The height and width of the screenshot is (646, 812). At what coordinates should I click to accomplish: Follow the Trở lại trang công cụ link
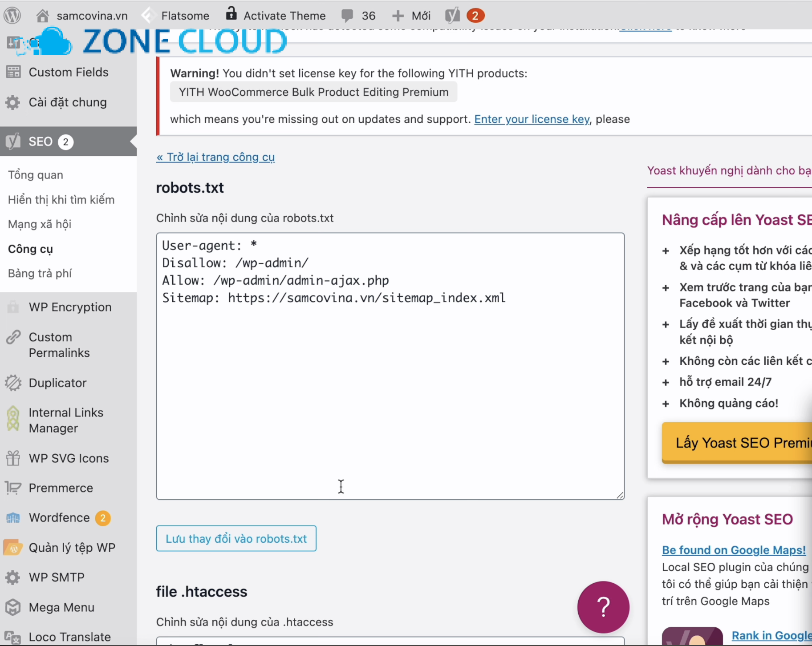click(x=215, y=157)
